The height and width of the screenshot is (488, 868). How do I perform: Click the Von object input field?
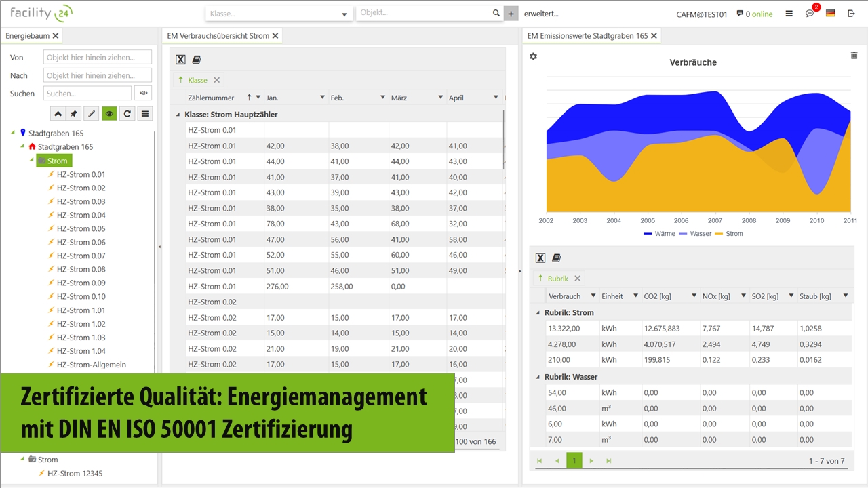coord(98,58)
